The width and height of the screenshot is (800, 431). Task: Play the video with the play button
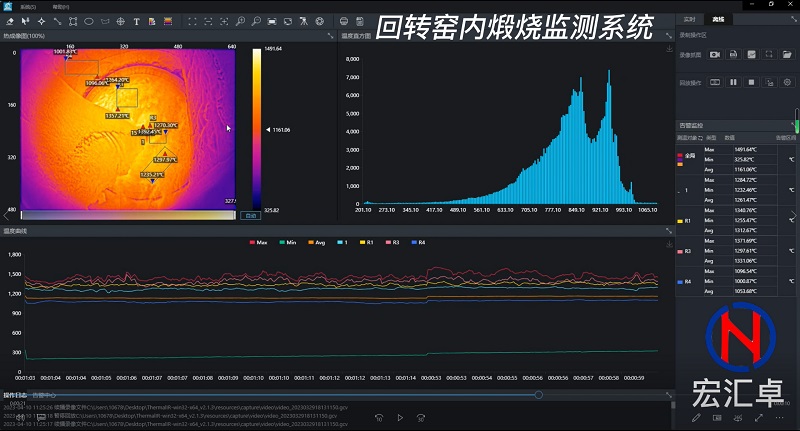click(x=400, y=418)
